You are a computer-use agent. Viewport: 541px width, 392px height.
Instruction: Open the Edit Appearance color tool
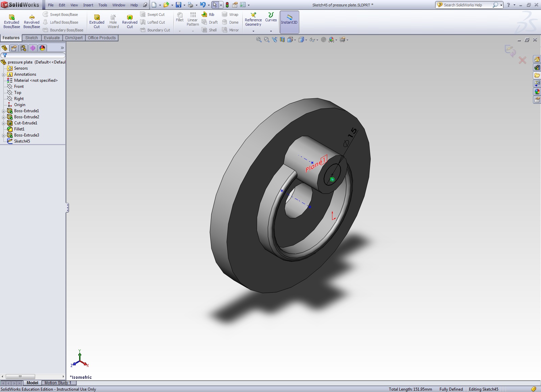331,40
